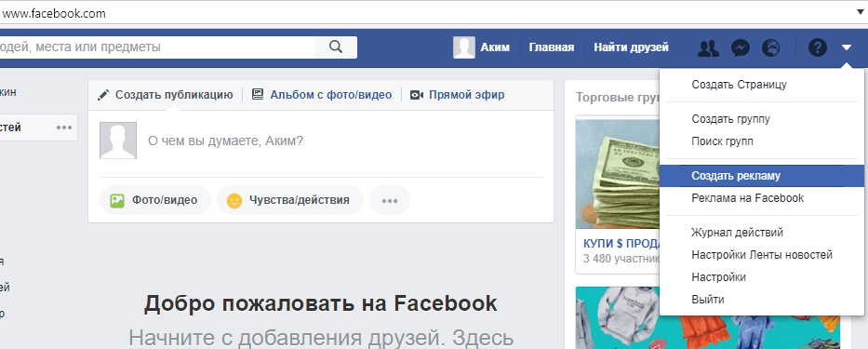This screenshot has width=868, height=349.
Task: Choose Журнал действий menu item
Action: pyautogui.click(x=762, y=233)
